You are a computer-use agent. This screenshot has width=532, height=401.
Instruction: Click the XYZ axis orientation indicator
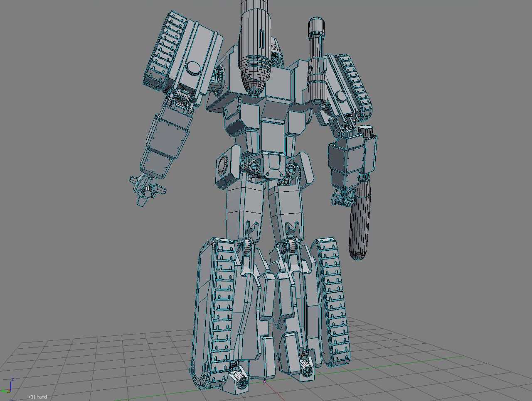tap(8, 386)
